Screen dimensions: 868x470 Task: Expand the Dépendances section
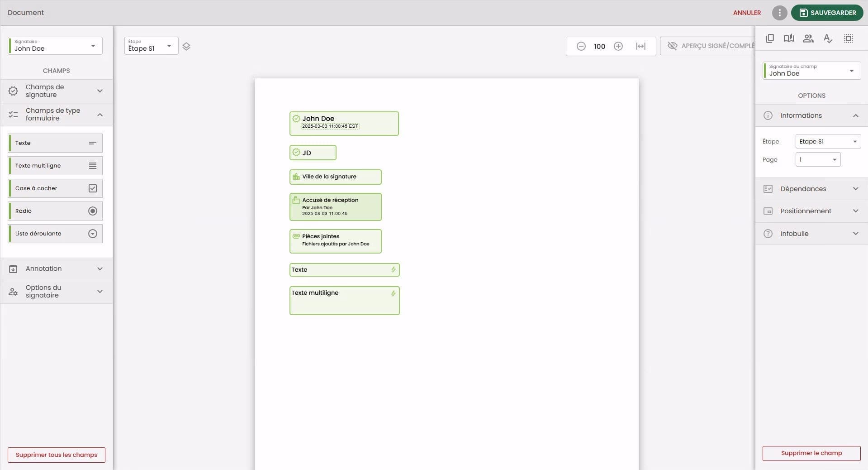click(x=811, y=189)
